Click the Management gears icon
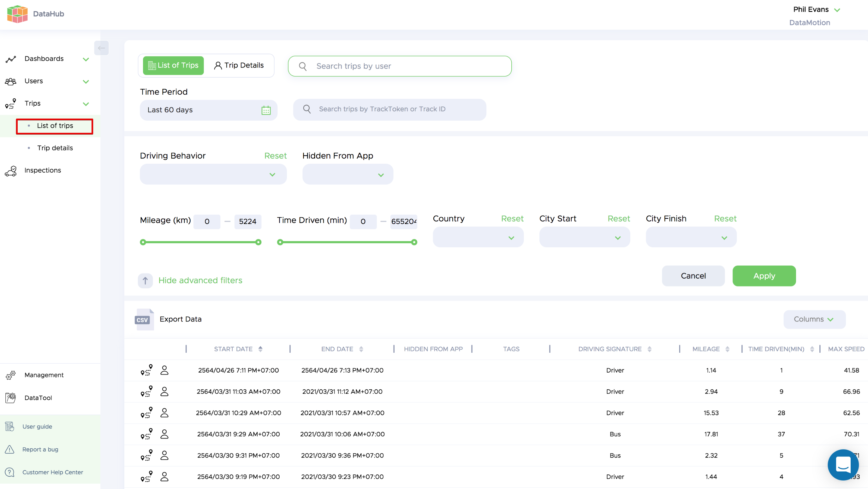The height and width of the screenshot is (489, 868). point(11,375)
